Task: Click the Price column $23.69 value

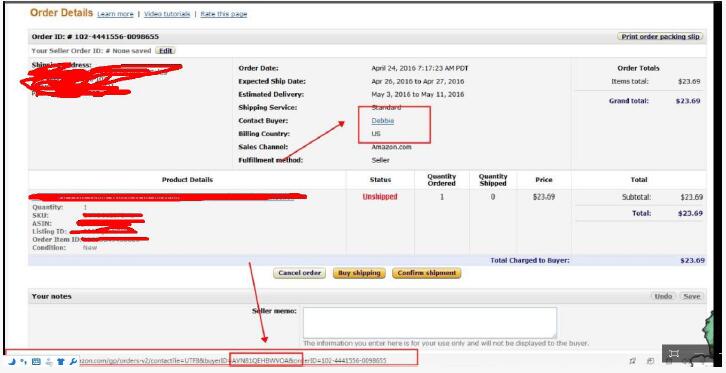Action: click(544, 197)
